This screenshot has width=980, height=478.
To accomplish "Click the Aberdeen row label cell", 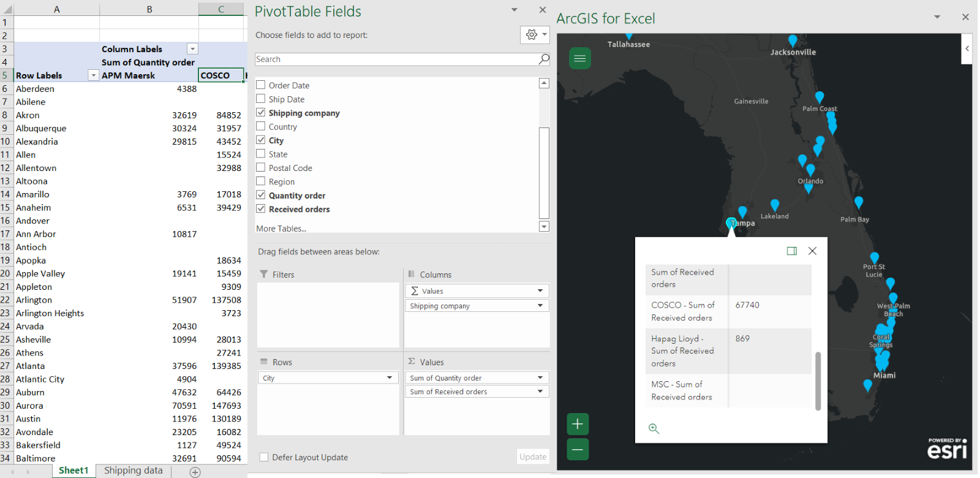I will pos(56,89).
